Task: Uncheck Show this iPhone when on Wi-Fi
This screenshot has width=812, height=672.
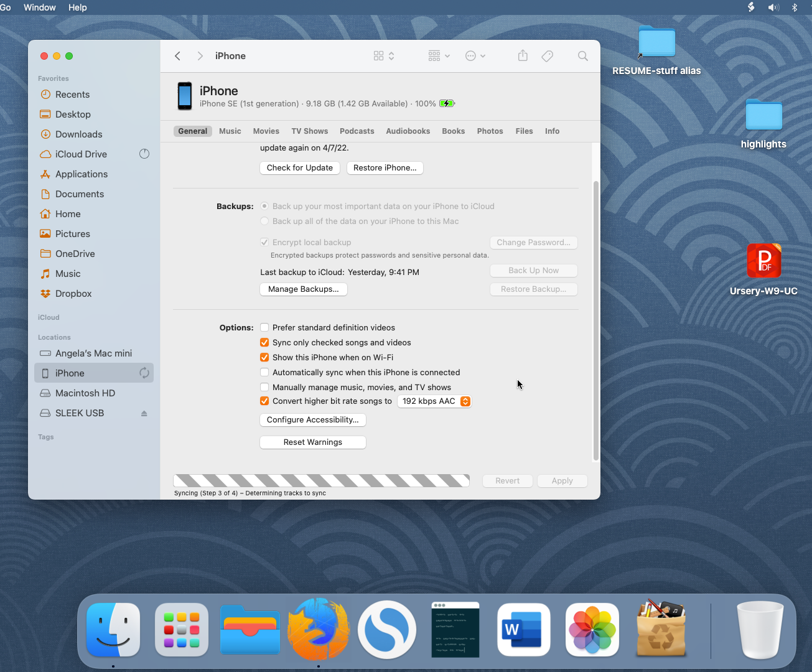Action: pos(264,357)
